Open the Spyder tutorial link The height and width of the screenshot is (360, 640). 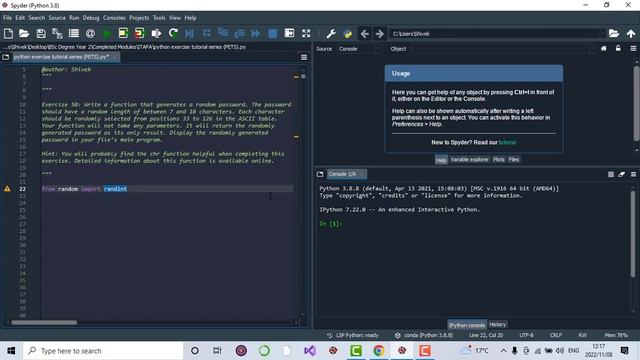tap(507, 142)
